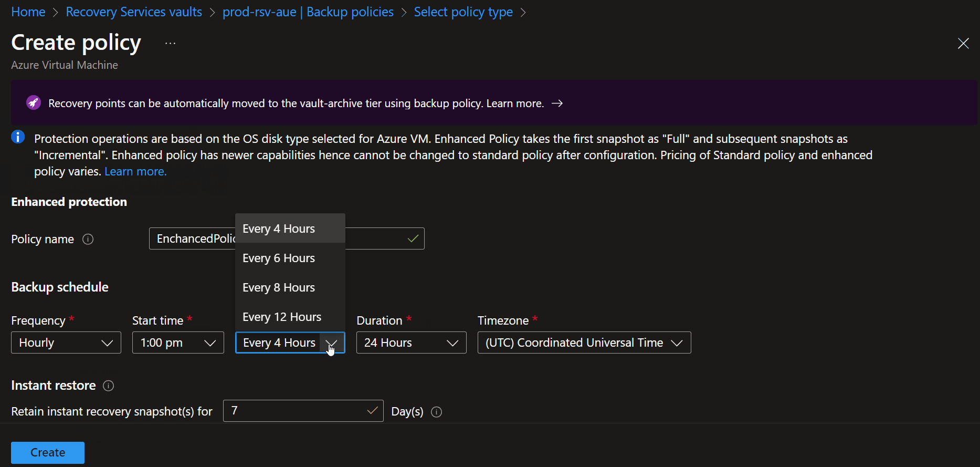The image size is (980, 467).
Task: Choose Every 8 Hours from the list
Action: click(x=290, y=287)
